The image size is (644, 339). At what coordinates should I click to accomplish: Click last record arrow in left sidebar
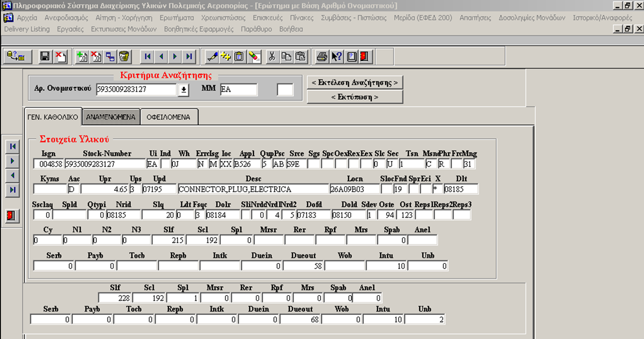(13, 190)
